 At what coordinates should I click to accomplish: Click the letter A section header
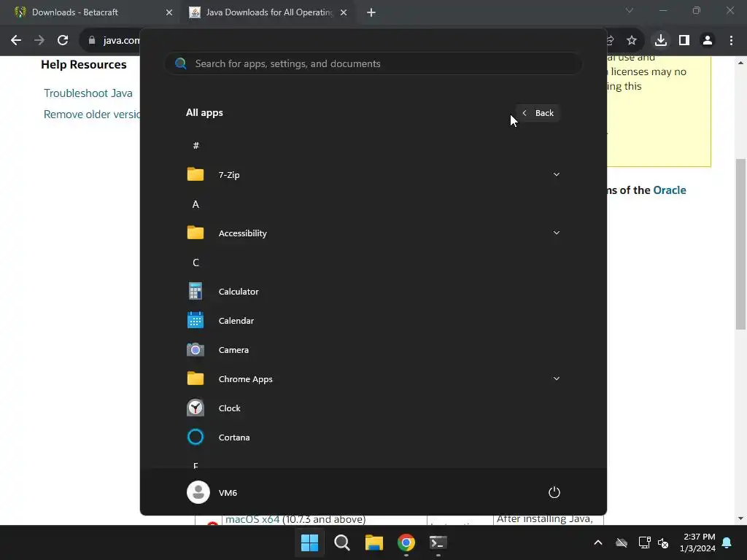(x=196, y=204)
